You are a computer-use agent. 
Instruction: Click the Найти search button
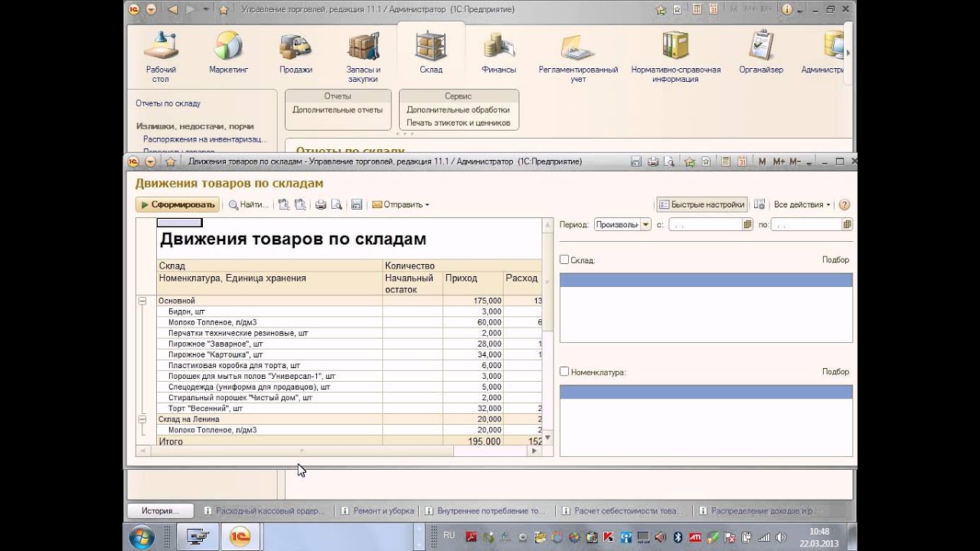coord(249,204)
